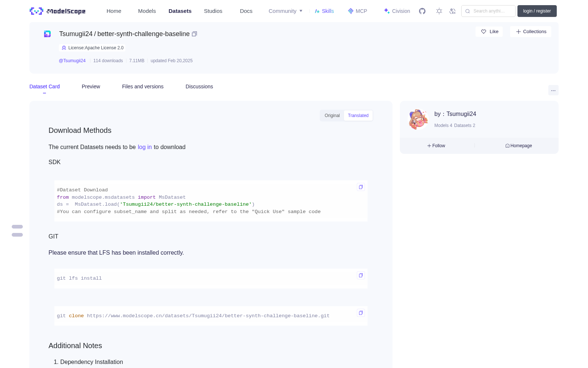Click the log in link

(x=145, y=147)
